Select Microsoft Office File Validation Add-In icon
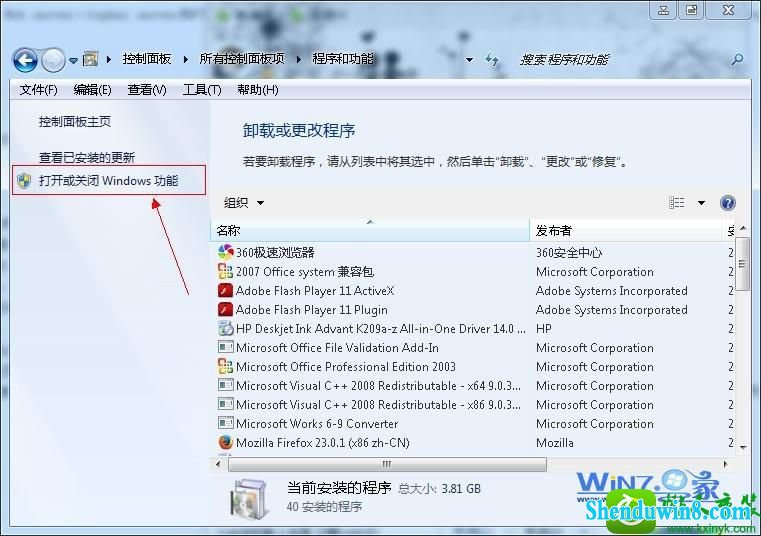This screenshot has height=536, width=761. point(225,347)
